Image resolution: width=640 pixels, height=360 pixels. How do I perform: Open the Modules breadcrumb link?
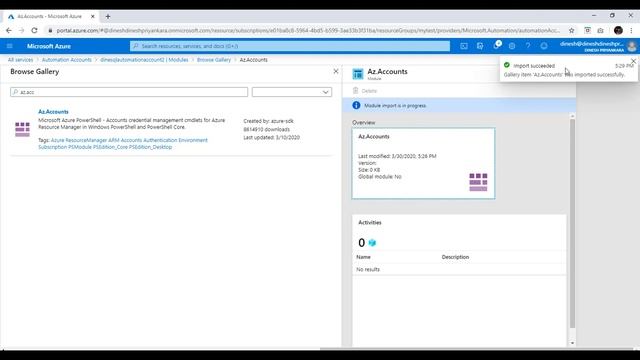click(144, 60)
